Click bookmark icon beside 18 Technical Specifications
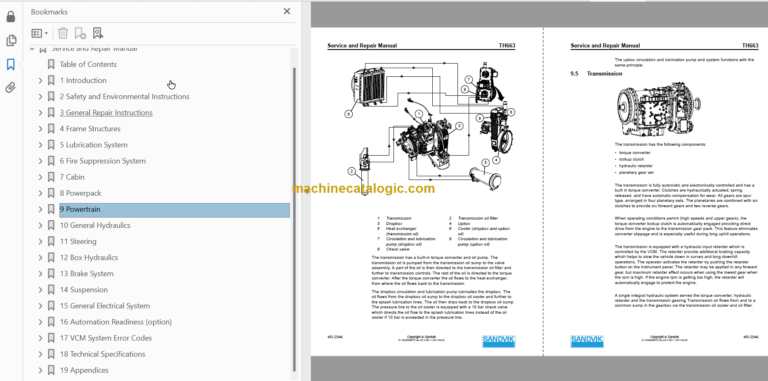This screenshot has height=381, width=768. (51, 355)
